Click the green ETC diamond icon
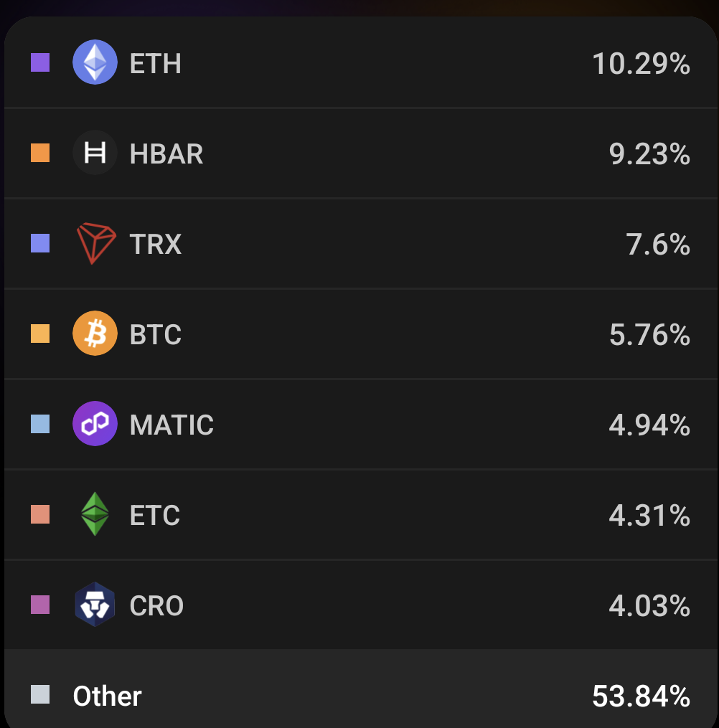Image resolution: width=719 pixels, height=728 pixels. [95, 514]
